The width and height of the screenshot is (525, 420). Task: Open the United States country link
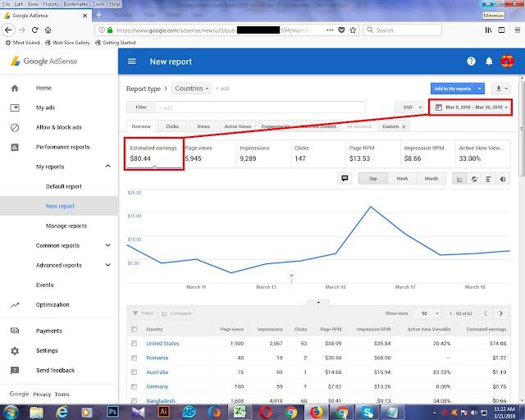pos(162,344)
